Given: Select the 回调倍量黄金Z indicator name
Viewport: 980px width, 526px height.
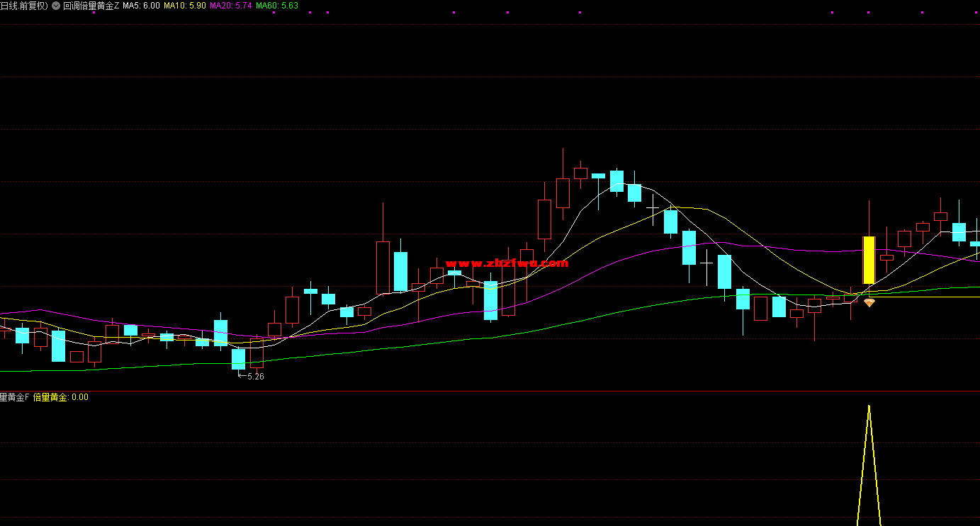Looking at the screenshot, I should point(91,6).
